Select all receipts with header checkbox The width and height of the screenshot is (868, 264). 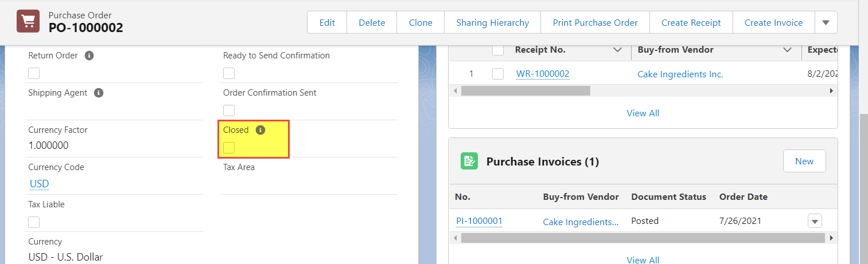coord(498,50)
